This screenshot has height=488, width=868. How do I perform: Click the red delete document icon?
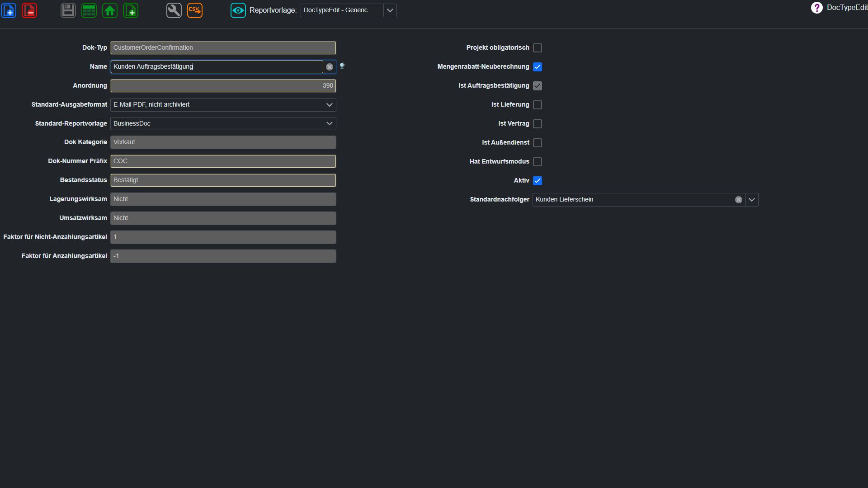pyautogui.click(x=29, y=10)
